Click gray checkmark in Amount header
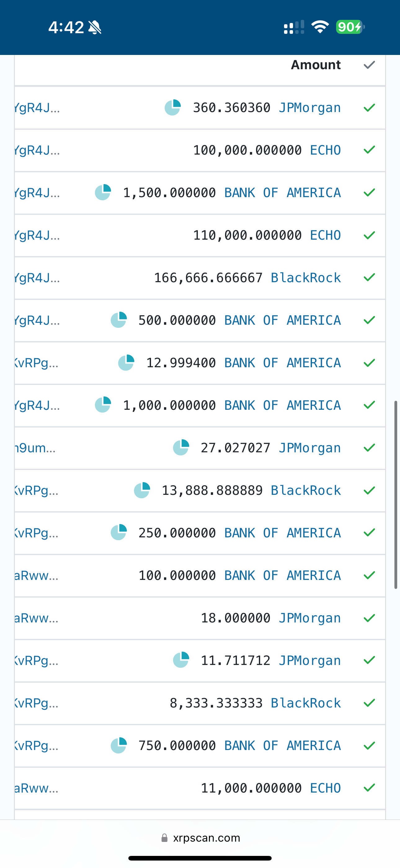Screen dimensions: 400x868 point(369,65)
